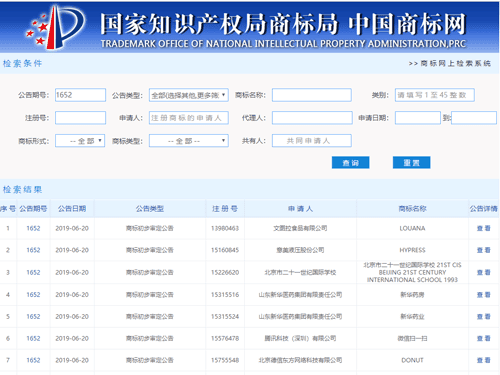Click the 商标名称 column header
Viewport: 500px width, 375px height.
click(412, 209)
